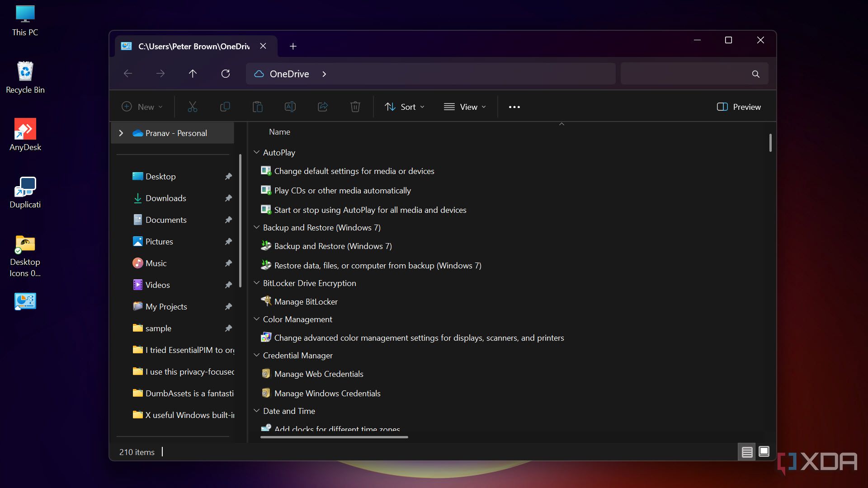
Task: Collapse Backup and Restore (Windows 7) group
Action: coord(256,228)
